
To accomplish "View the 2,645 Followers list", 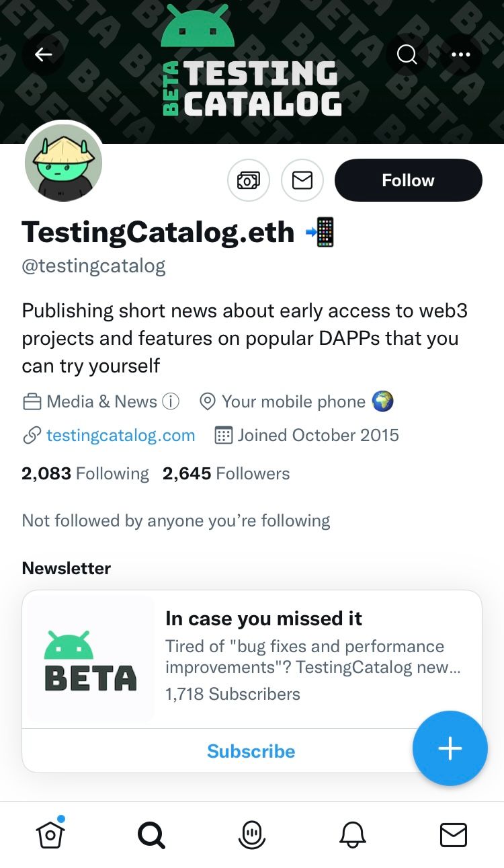I will tap(226, 473).
